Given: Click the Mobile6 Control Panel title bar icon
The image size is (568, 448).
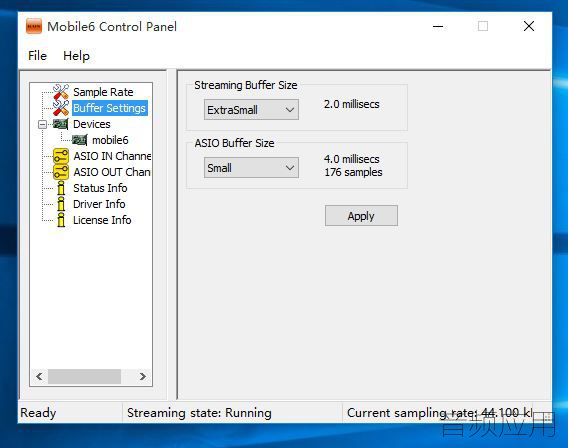Looking at the screenshot, I should [x=34, y=26].
